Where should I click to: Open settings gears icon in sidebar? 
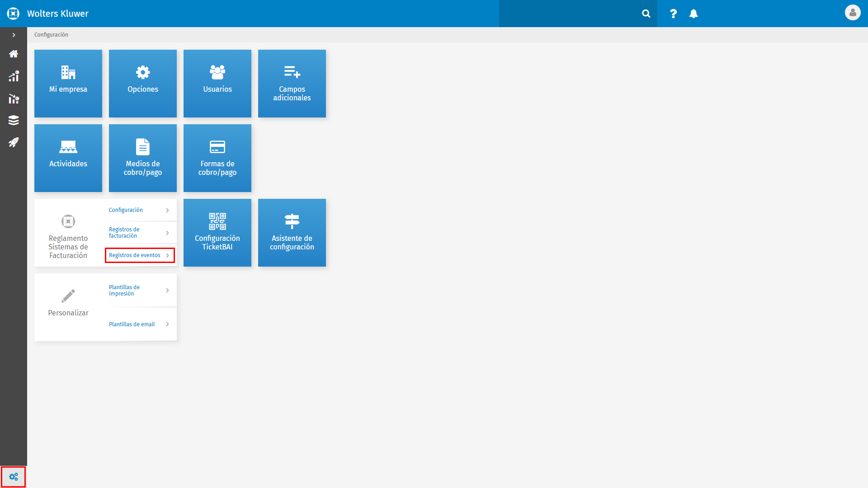(14, 477)
